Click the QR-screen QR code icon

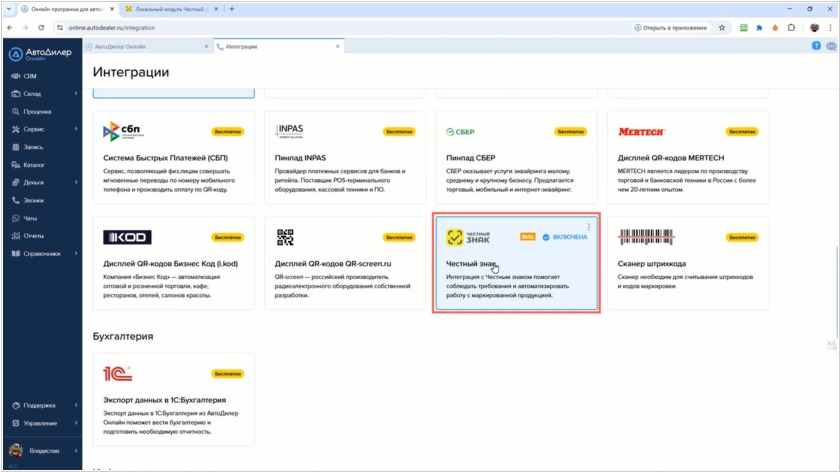coord(285,237)
